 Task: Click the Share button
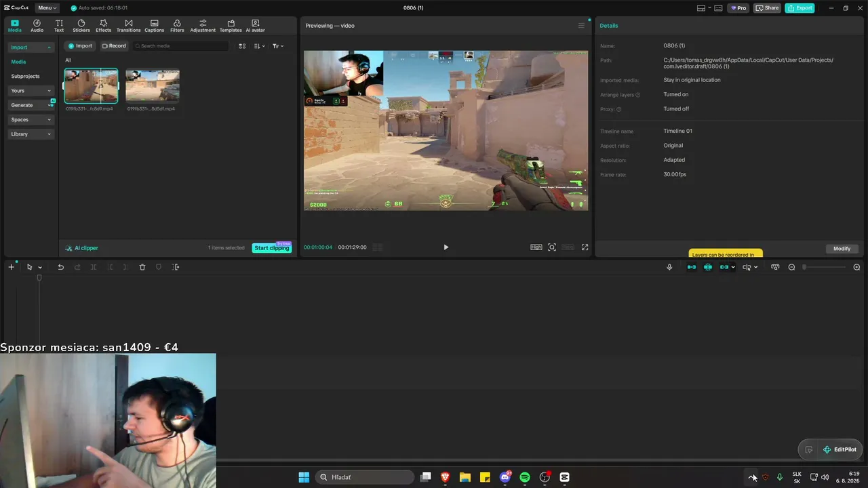point(768,8)
